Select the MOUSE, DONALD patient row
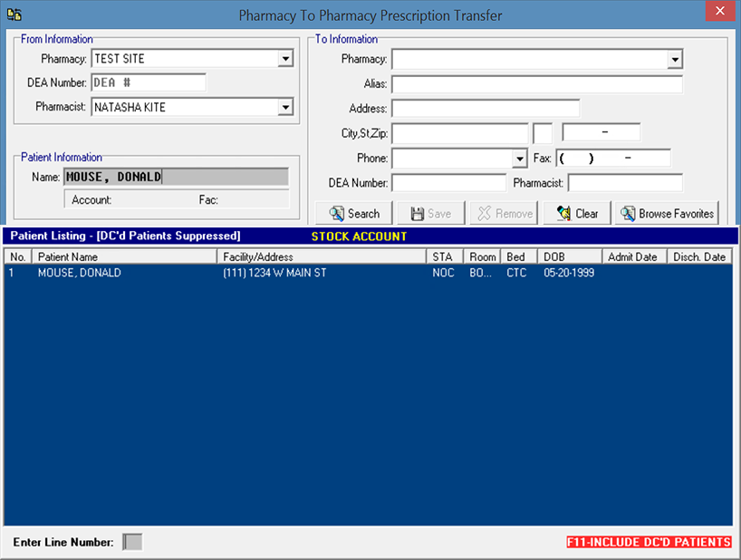 pyautogui.click(x=79, y=273)
